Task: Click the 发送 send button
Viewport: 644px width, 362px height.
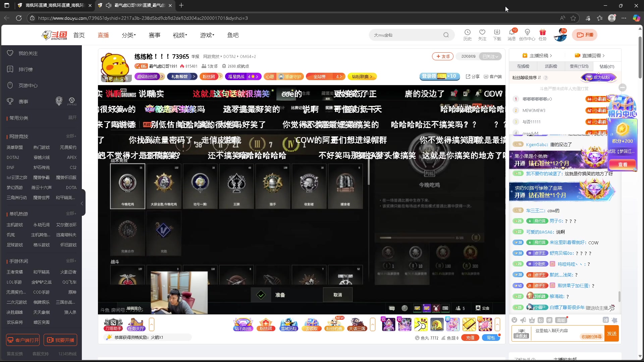Action: tap(612, 334)
